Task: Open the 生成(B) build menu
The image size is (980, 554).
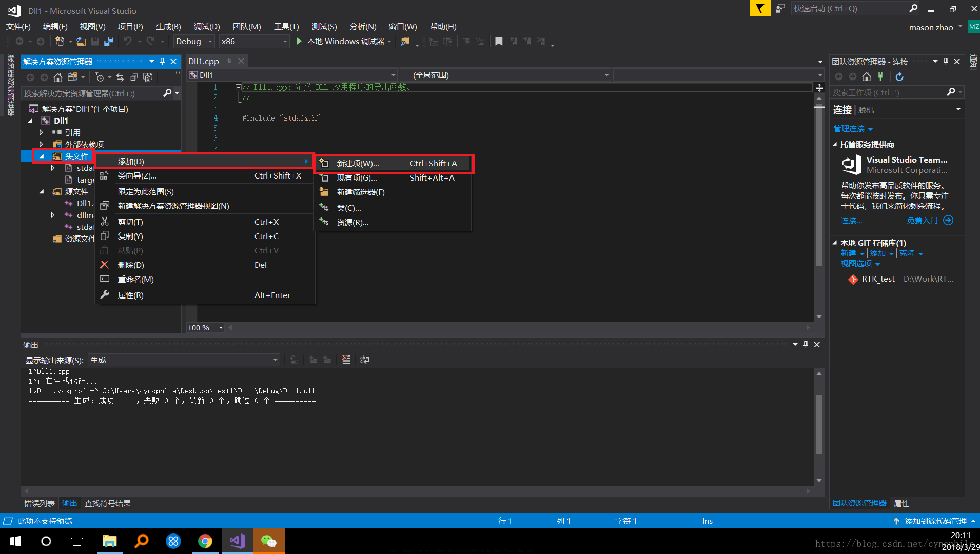Action: point(168,26)
